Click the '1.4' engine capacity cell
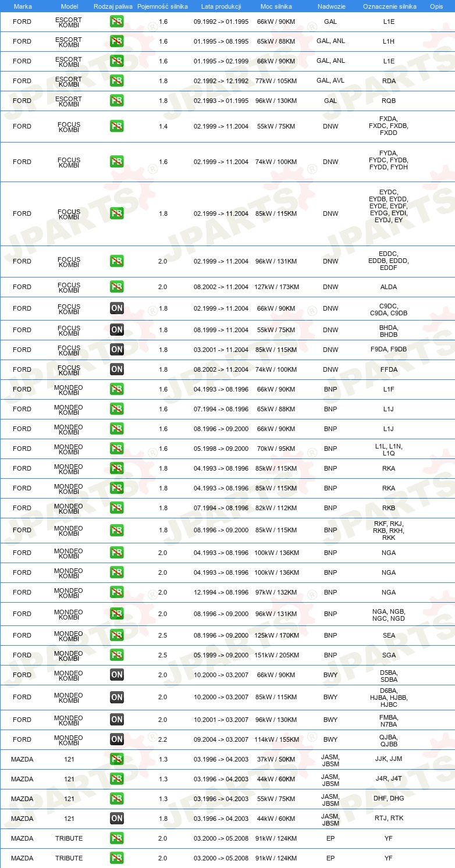 click(x=163, y=126)
